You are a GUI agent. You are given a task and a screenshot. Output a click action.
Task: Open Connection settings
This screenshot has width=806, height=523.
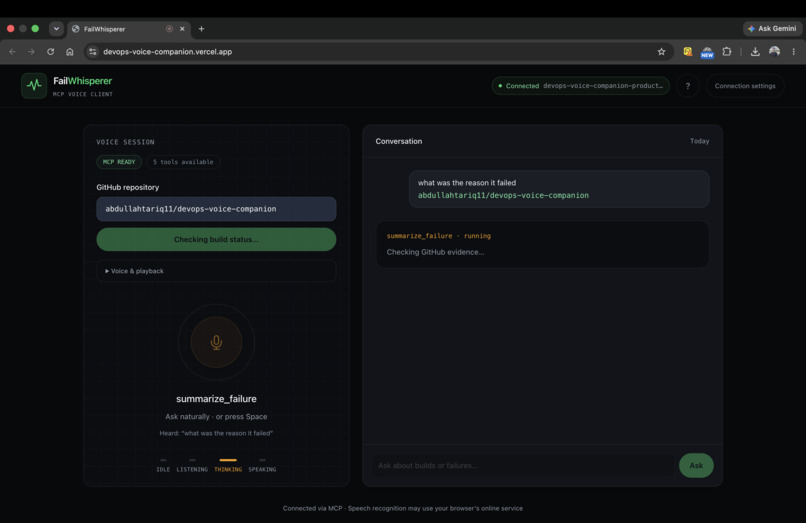click(745, 86)
